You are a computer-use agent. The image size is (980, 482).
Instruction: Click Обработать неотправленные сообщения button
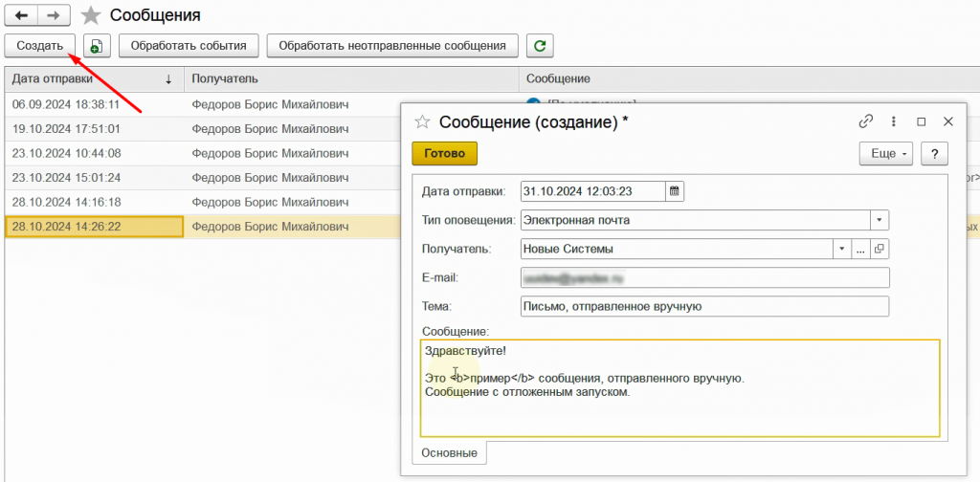pyautogui.click(x=392, y=46)
